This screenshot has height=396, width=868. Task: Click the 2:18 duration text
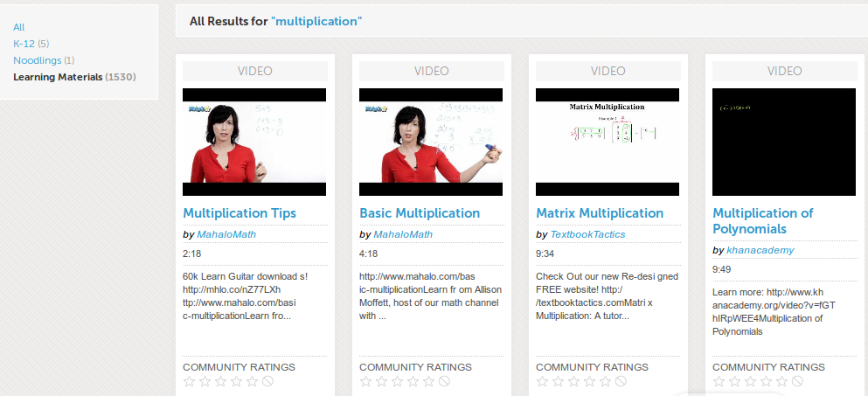[191, 254]
